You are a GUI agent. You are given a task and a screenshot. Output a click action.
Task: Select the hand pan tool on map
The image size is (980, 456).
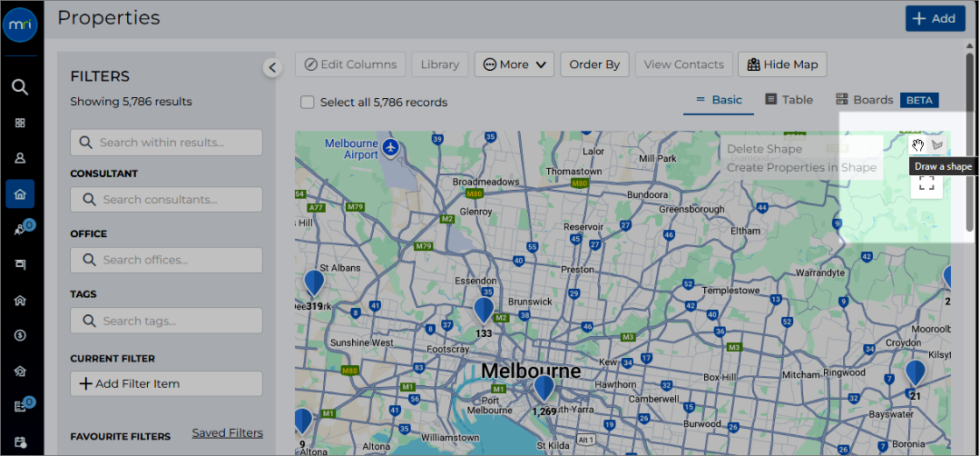pyautogui.click(x=917, y=145)
